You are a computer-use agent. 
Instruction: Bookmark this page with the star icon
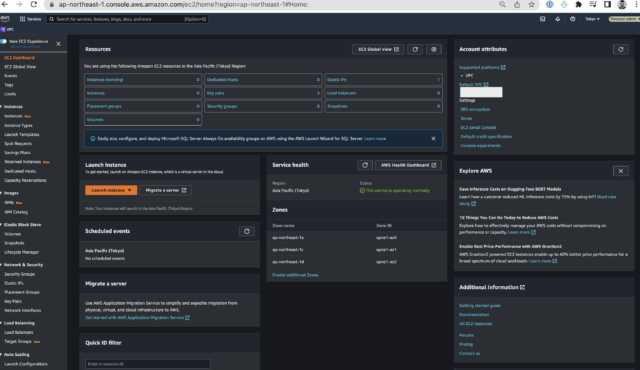pyautogui.click(x=531, y=4)
